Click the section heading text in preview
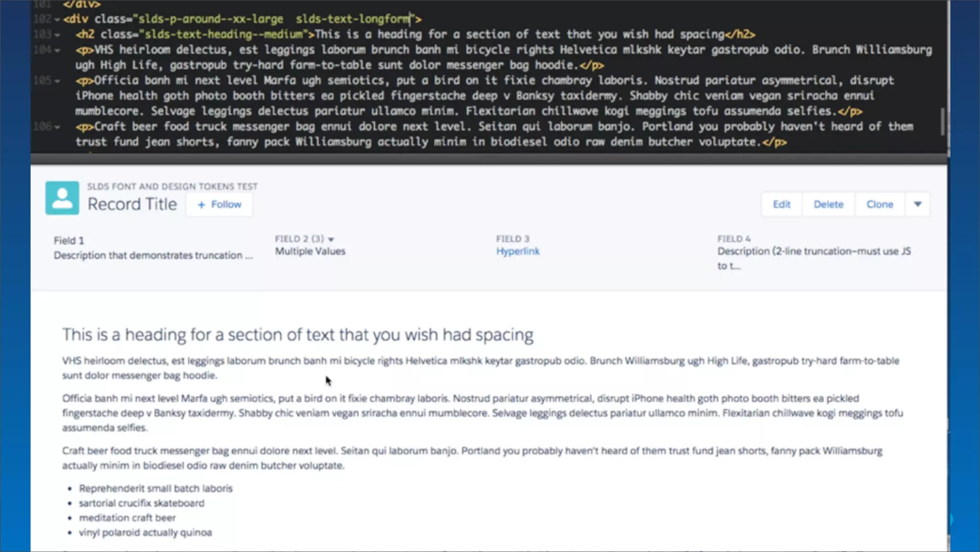Screen dimensions: 980x552 pyautogui.click(x=298, y=335)
